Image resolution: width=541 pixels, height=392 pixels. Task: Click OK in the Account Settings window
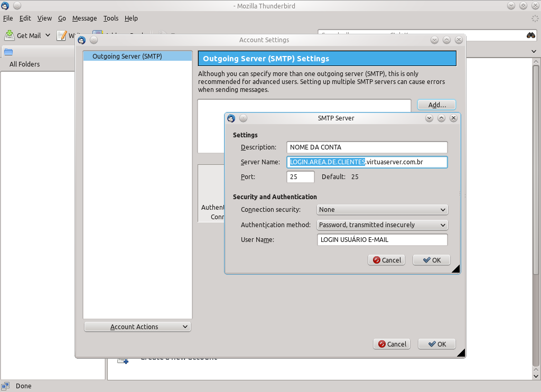coord(437,344)
